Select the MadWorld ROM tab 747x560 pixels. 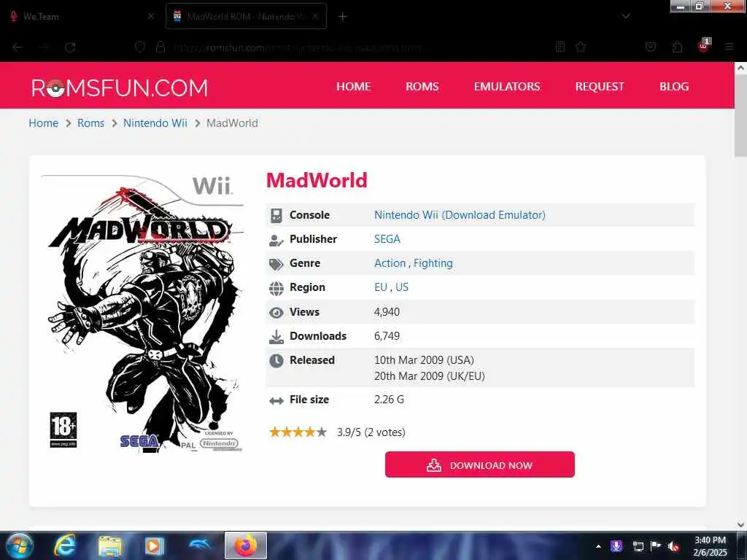[246, 16]
